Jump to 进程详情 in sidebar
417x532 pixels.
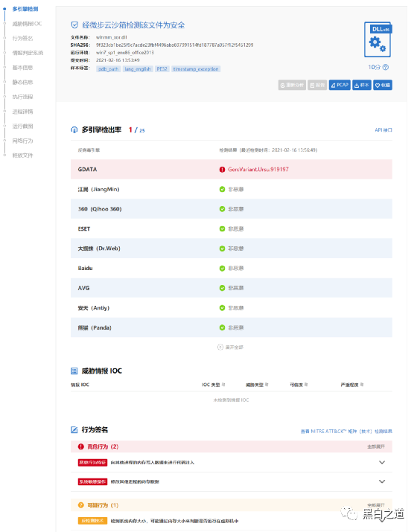click(x=22, y=112)
